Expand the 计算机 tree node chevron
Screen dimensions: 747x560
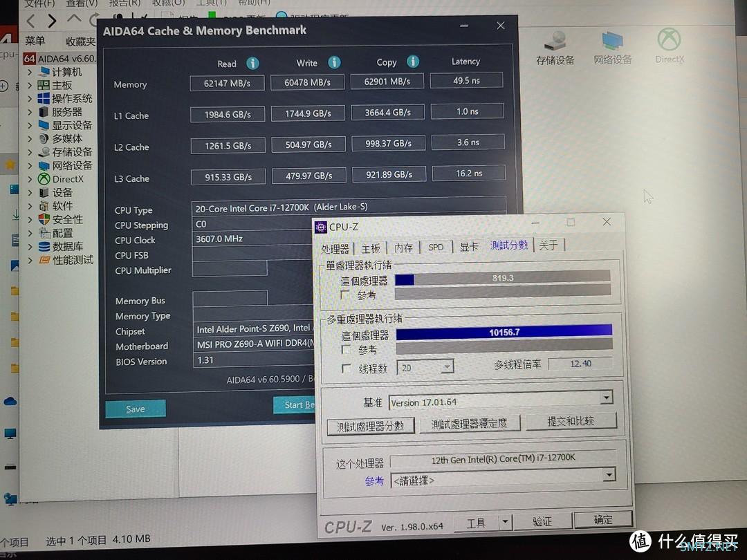30,72
